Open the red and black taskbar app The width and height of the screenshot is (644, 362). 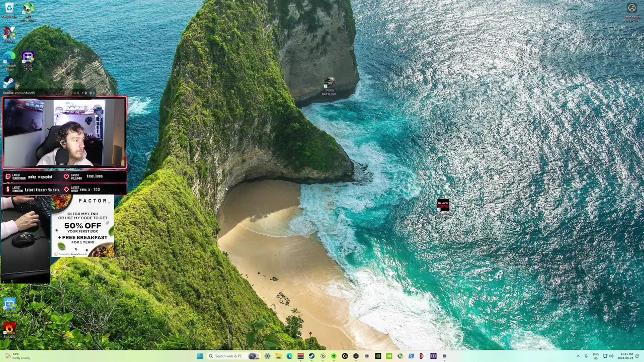(x=301, y=356)
